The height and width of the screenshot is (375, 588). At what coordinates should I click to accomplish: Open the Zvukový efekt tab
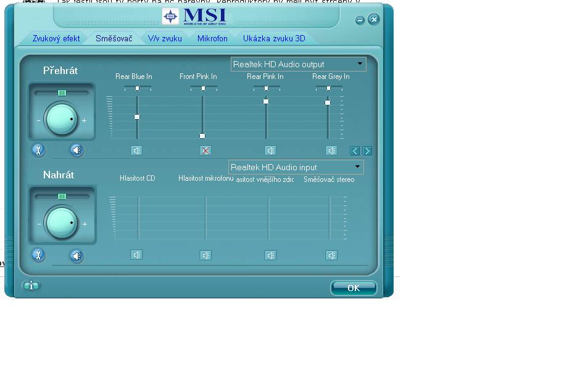click(x=56, y=39)
